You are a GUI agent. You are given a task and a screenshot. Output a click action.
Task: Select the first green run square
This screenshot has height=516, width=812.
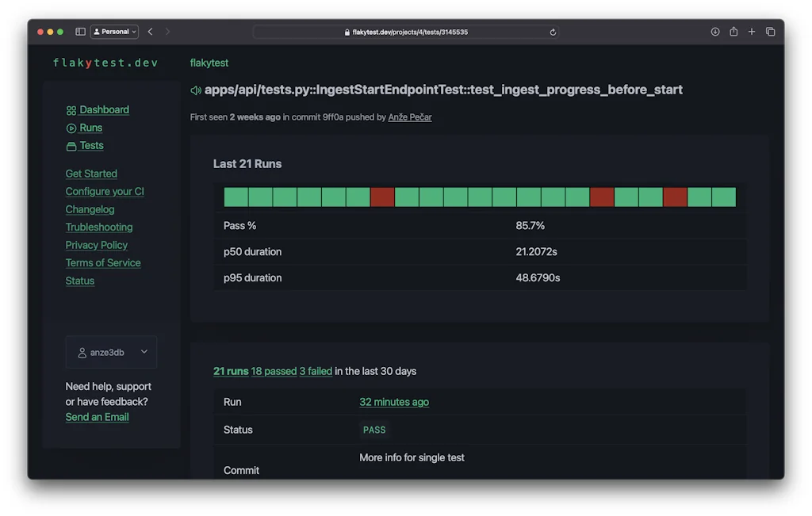point(236,197)
